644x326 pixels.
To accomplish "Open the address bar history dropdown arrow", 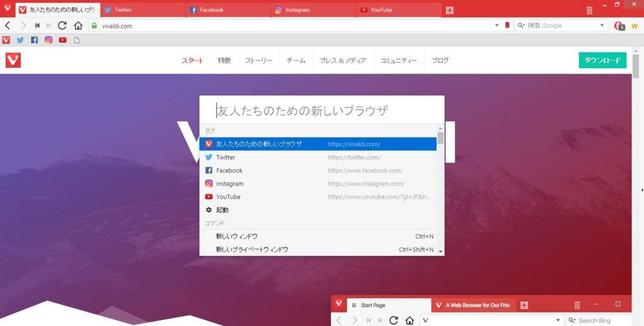I will (497, 25).
